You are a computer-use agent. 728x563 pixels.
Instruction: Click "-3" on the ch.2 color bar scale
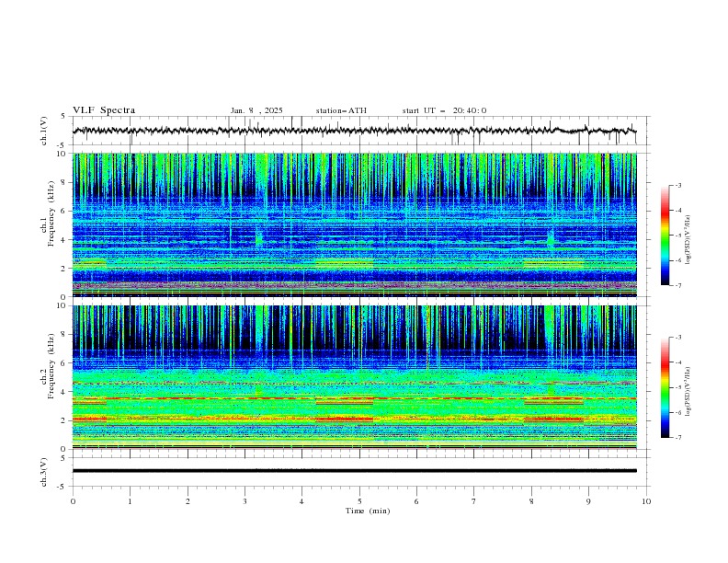(x=678, y=338)
